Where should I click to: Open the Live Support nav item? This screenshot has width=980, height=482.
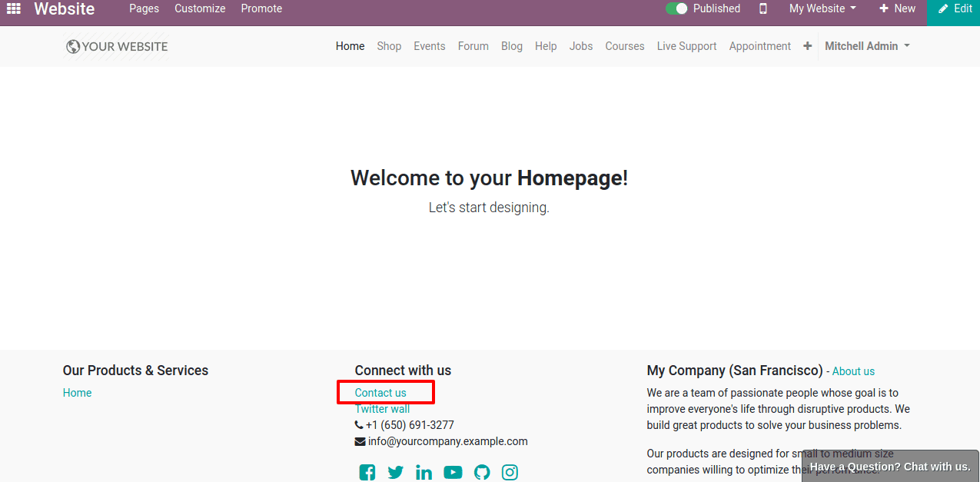point(687,46)
